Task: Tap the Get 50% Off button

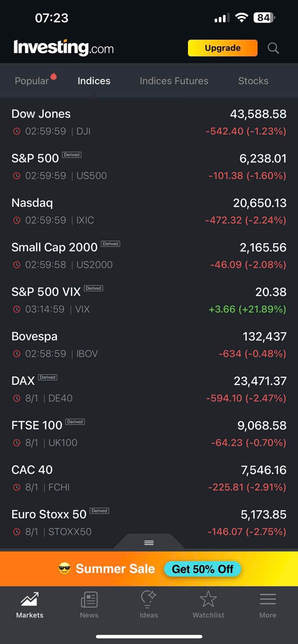Action: tap(202, 569)
